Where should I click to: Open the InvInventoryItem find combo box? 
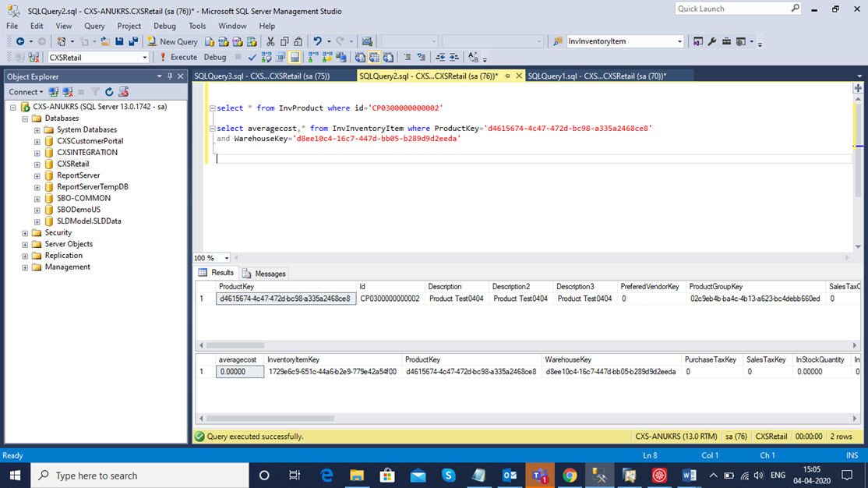[x=679, y=41]
